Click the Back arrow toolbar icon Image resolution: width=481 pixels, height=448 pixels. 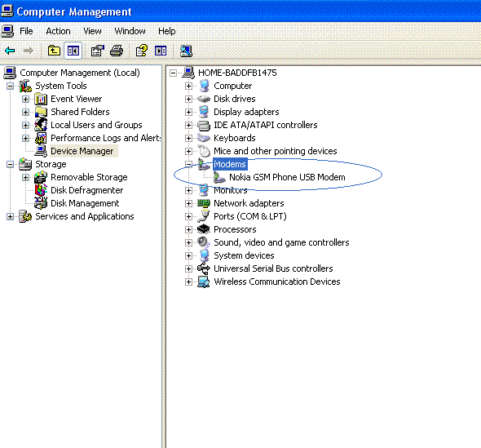pos(10,51)
